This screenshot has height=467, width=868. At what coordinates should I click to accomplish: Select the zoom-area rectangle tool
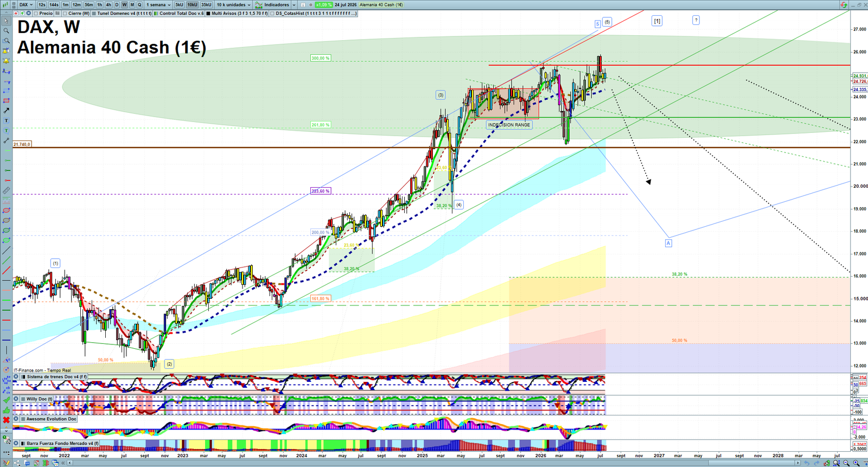6,41
